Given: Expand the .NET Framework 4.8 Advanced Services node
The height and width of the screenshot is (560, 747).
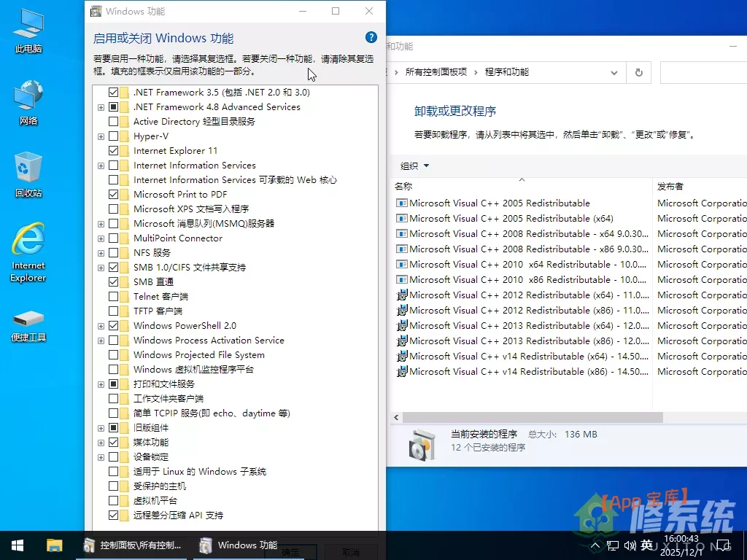Looking at the screenshot, I should point(101,107).
